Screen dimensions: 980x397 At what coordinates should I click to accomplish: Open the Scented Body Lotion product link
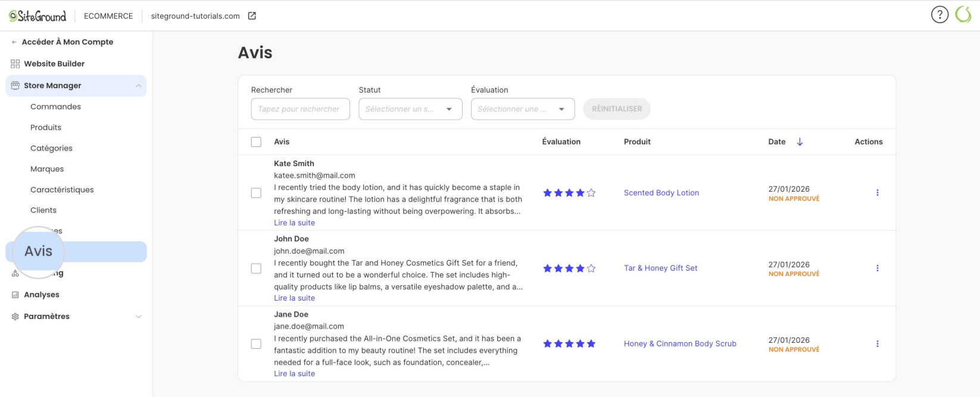(661, 193)
